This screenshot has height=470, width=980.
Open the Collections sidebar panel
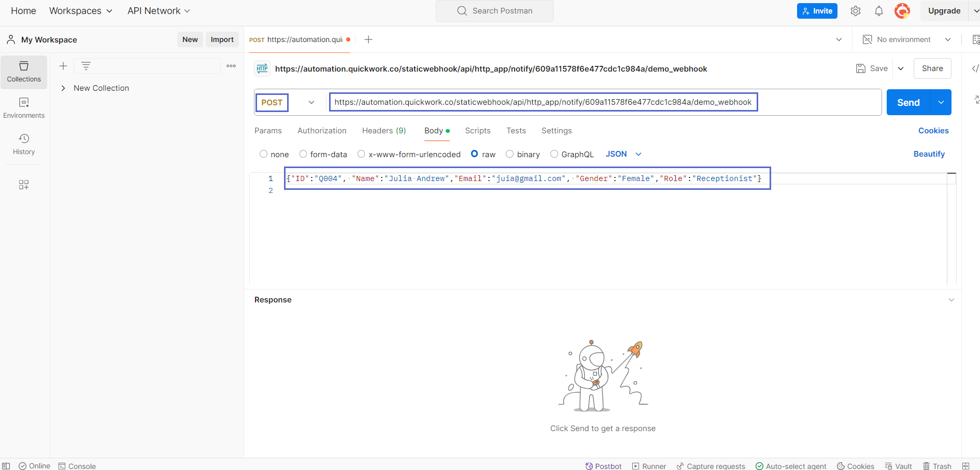24,72
